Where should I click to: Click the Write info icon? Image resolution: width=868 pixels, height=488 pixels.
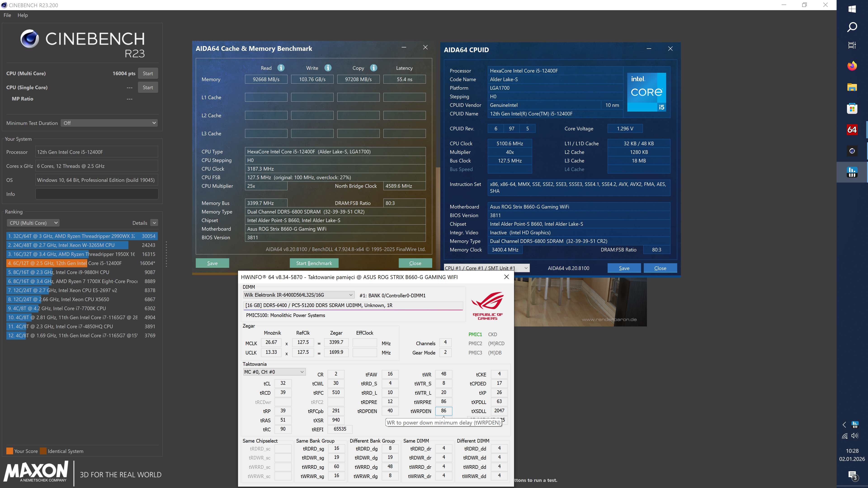[328, 68]
